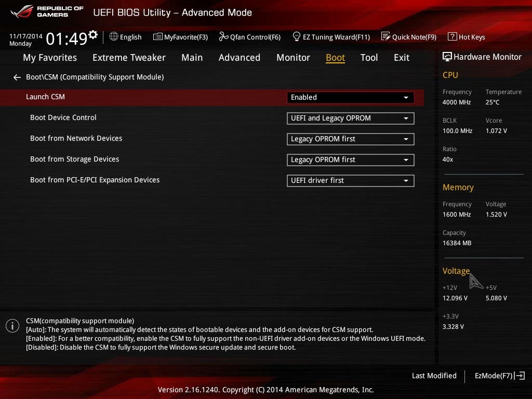The width and height of the screenshot is (532, 399).
Task: Click the back arrow beside Boot\CSM
Action: point(17,78)
